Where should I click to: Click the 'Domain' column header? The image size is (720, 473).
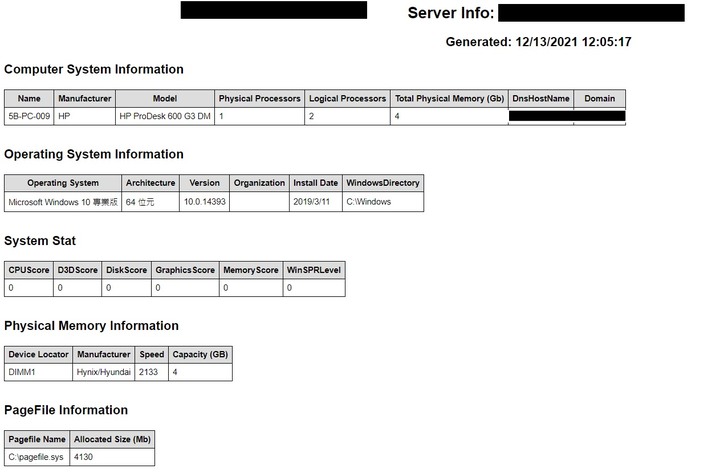(600, 98)
